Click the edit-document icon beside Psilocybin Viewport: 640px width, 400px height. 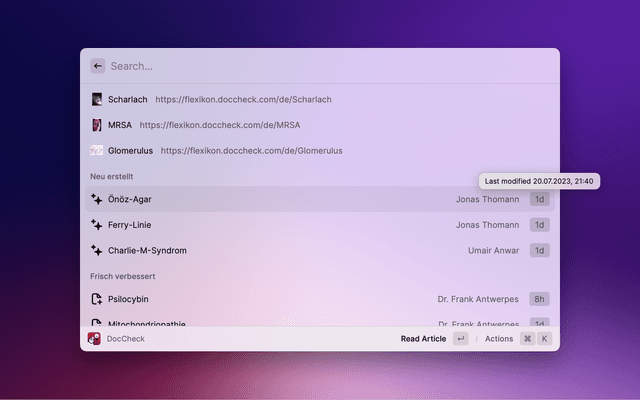point(97,298)
